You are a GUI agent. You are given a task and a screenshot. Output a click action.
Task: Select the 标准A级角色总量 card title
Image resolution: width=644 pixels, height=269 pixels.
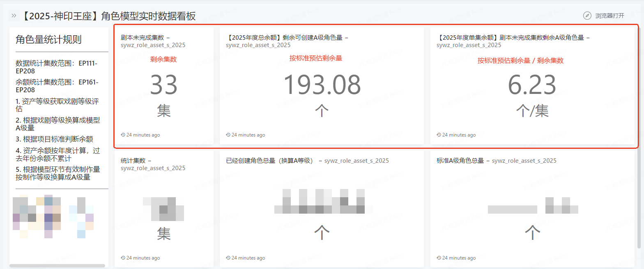pyautogui.click(x=460, y=161)
